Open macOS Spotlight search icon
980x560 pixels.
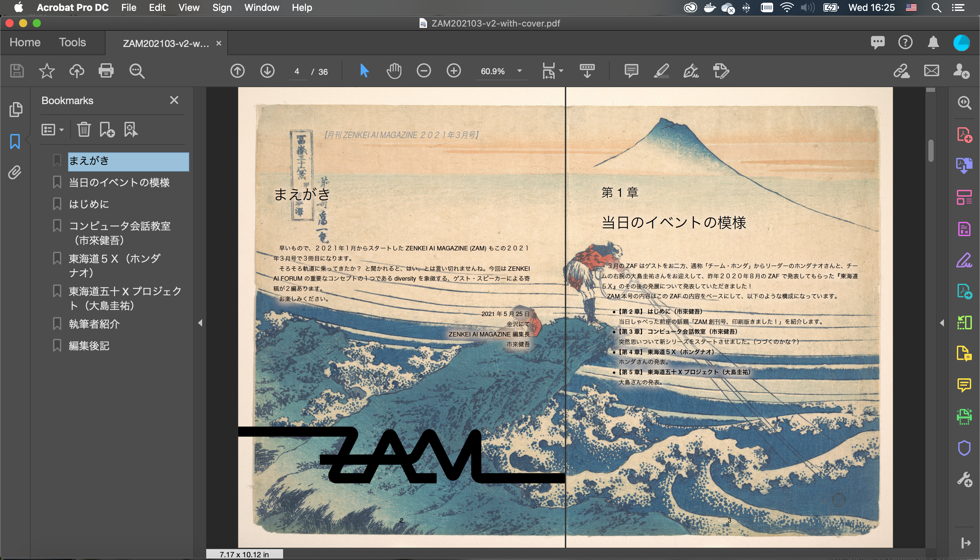click(936, 8)
